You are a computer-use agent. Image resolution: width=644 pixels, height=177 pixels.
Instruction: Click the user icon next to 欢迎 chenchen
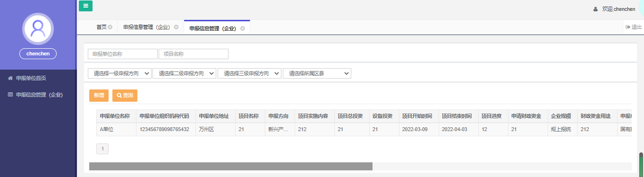(x=595, y=9)
